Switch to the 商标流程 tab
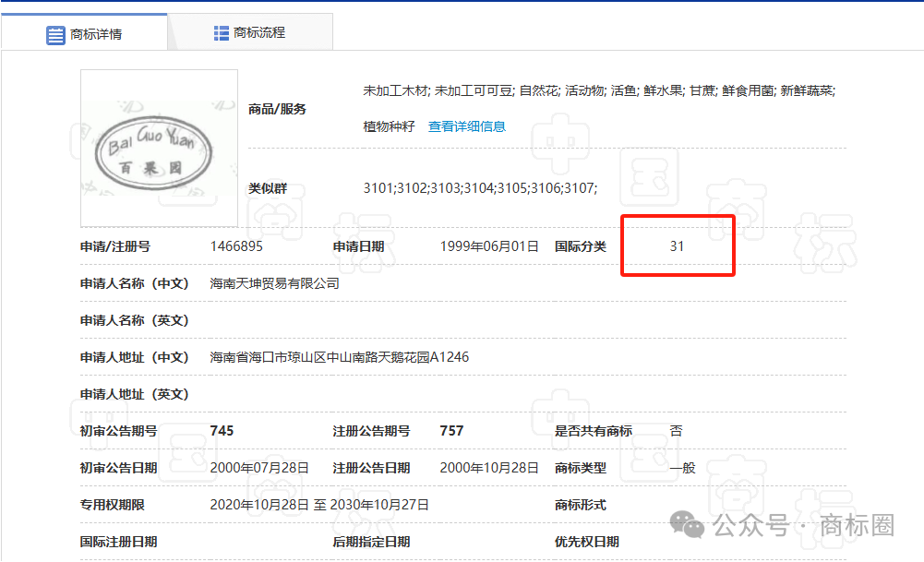Image resolution: width=924 pixels, height=562 pixels. [x=261, y=31]
